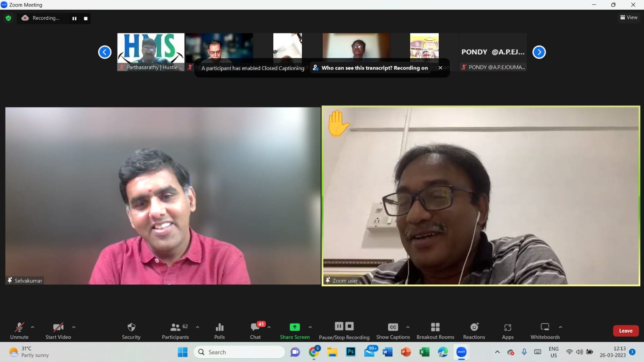Start Video with camera toggle
The width and height of the screenshot is (644, 362).
58,331
